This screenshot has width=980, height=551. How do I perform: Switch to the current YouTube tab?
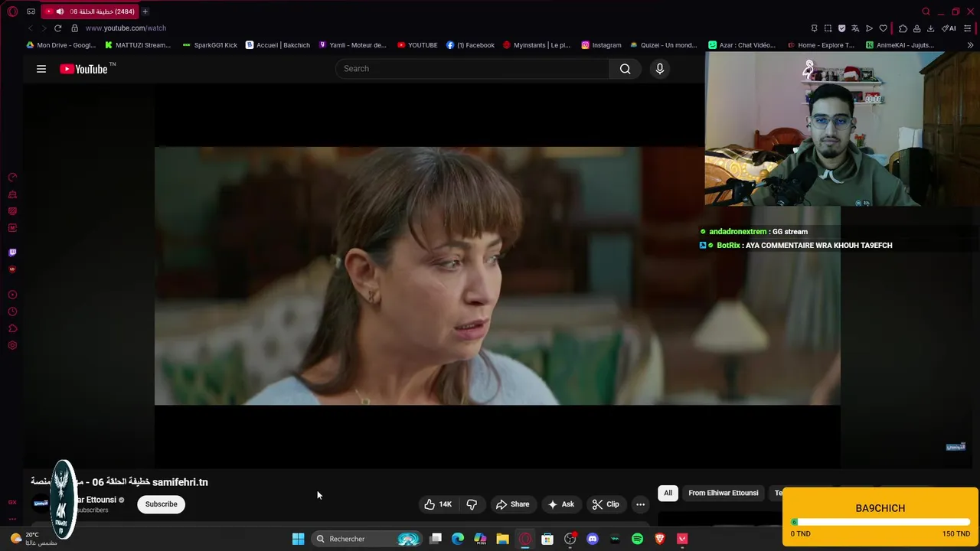click(x=89, y=11)
